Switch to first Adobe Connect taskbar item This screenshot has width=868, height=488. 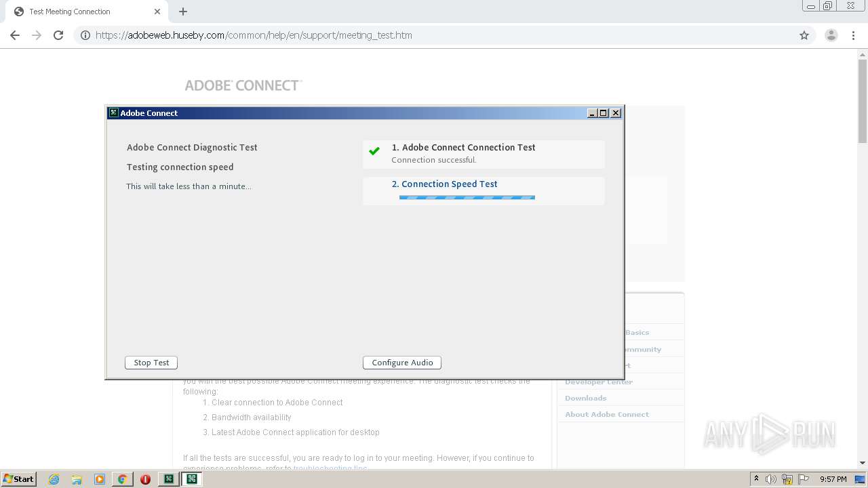(168, 479)
